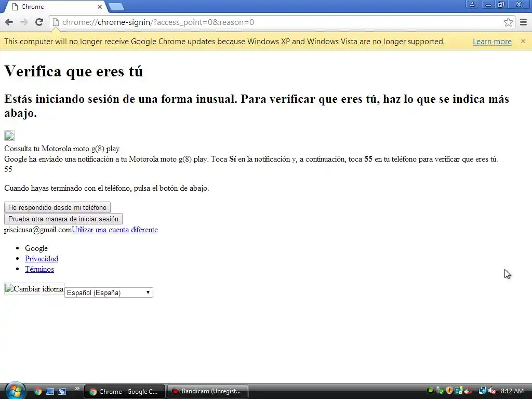The image size is (532, 399).
Task: Open the Learn more link in infobar
Action: [492, 42]
